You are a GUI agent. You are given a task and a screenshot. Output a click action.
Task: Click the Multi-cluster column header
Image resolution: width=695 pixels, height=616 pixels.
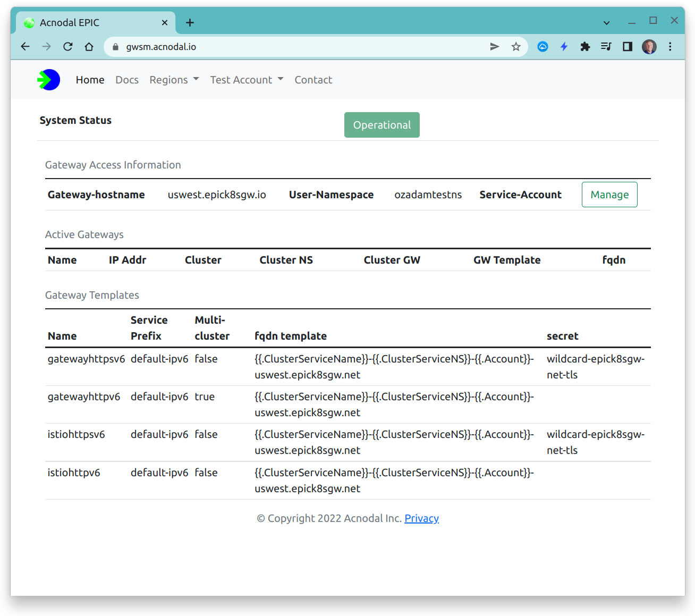click(212, 328)
